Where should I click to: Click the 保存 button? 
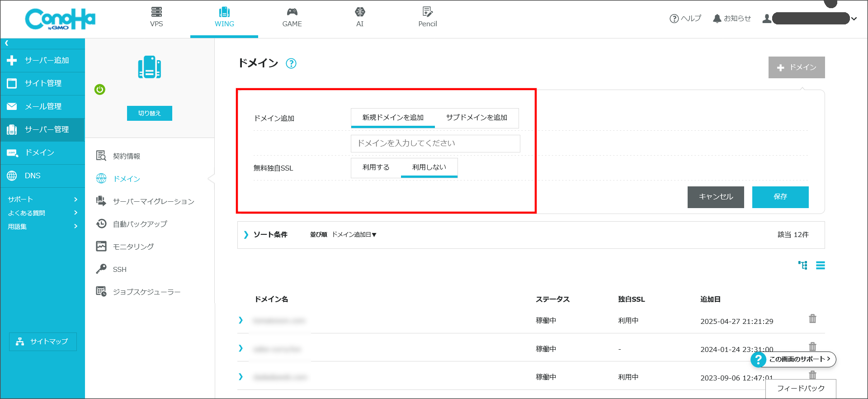point(780,197)
